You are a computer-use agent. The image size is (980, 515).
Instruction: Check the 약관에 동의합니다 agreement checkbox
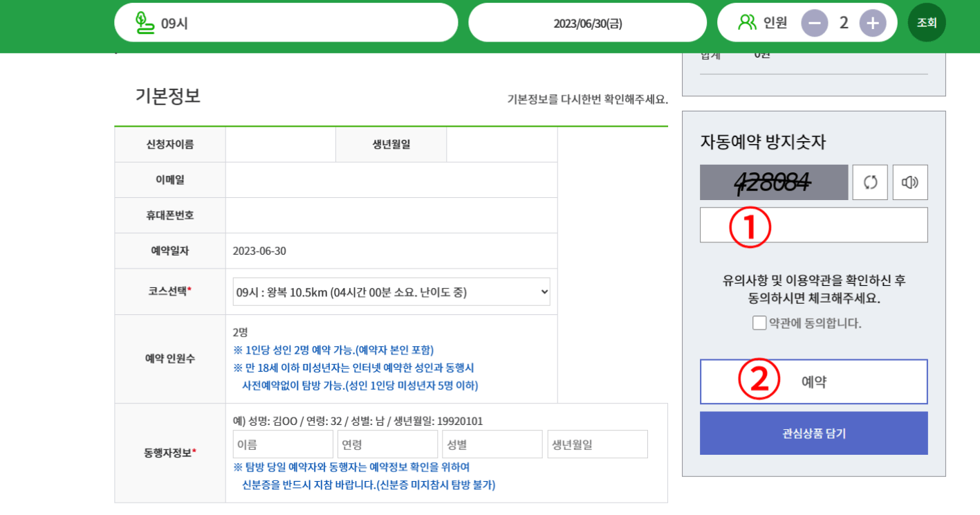point(759,321)
